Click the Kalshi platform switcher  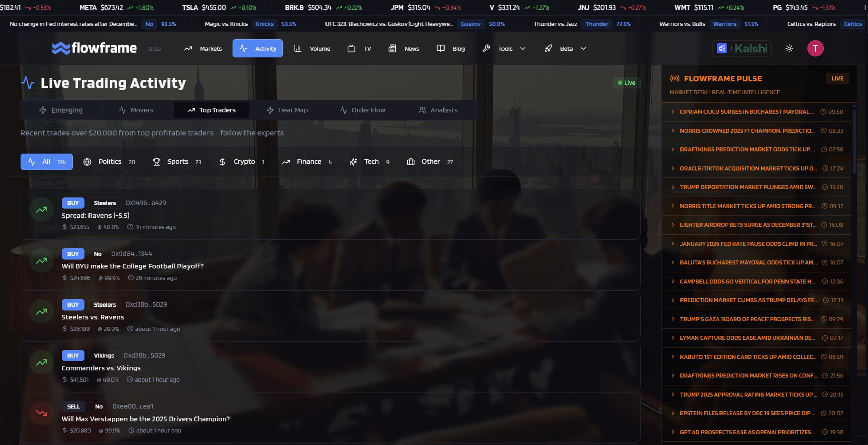point(742,48)
